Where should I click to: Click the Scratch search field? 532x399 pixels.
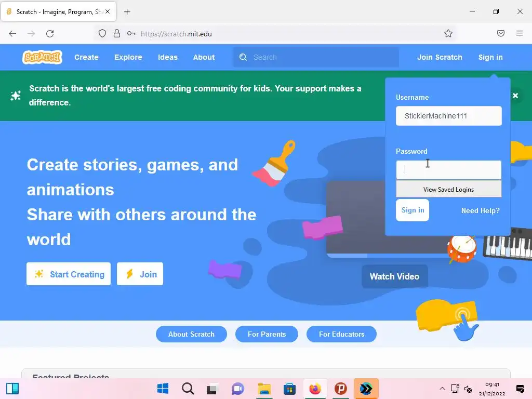coord(315,57)
